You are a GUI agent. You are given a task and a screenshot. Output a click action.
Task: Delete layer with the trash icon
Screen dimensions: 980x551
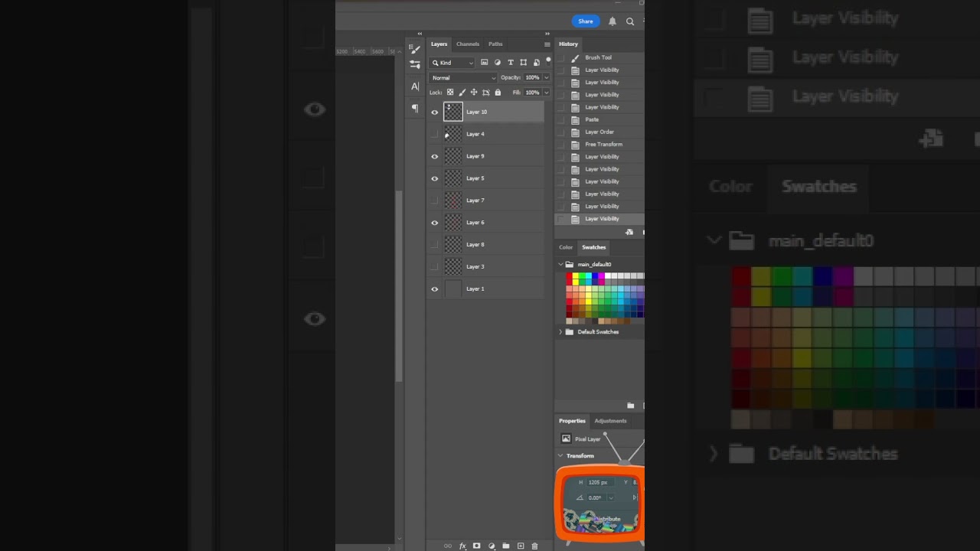click(x=534, y=546)
